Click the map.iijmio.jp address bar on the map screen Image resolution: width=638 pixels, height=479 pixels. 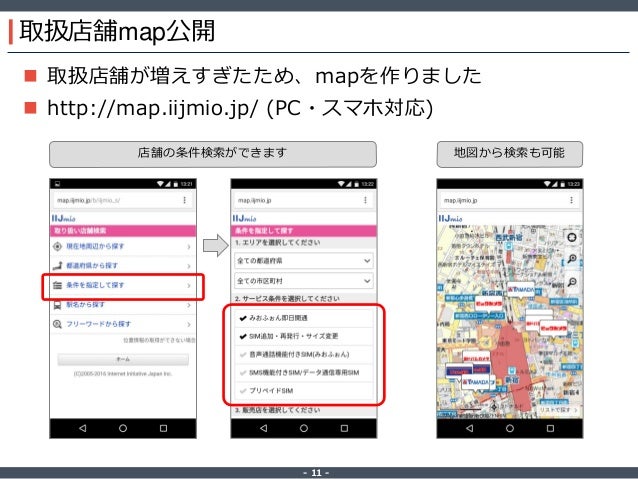pyautogui.click(x=510, y=200)
